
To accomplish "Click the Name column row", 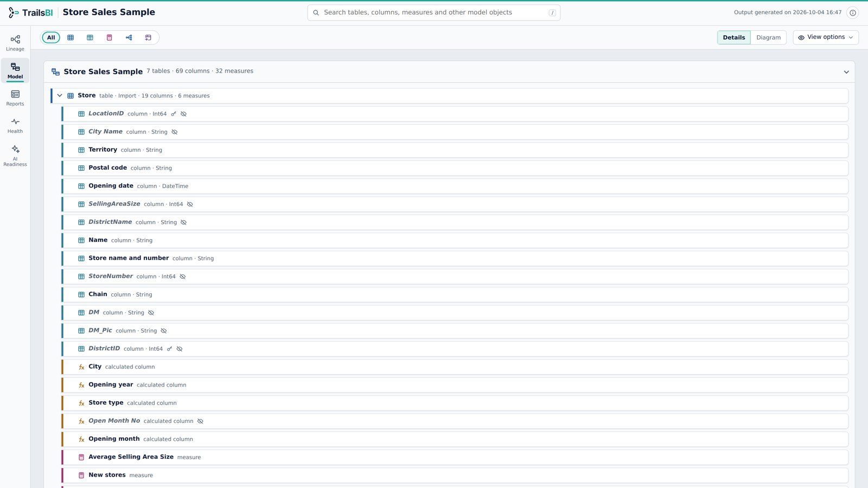I will [x=455, y=240].
